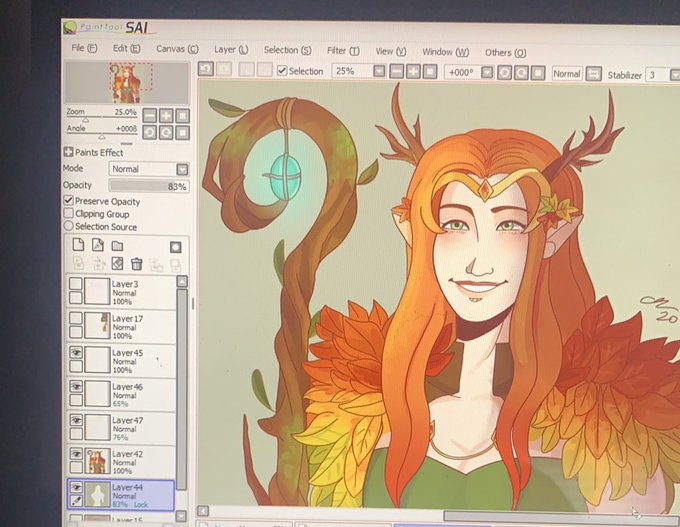Screen dimensions: 680x527
Task: Open the File menu
Action: (x=84, y=48)
